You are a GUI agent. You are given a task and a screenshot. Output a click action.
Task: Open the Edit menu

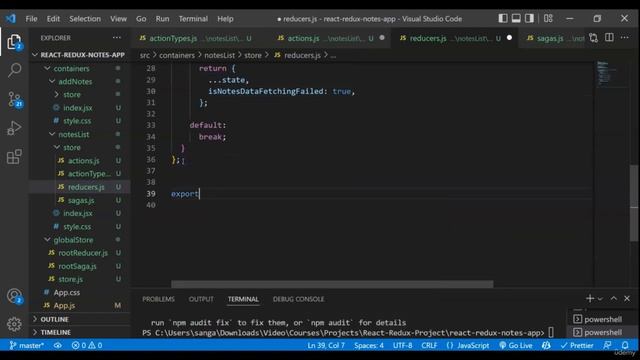pos(53,19)
